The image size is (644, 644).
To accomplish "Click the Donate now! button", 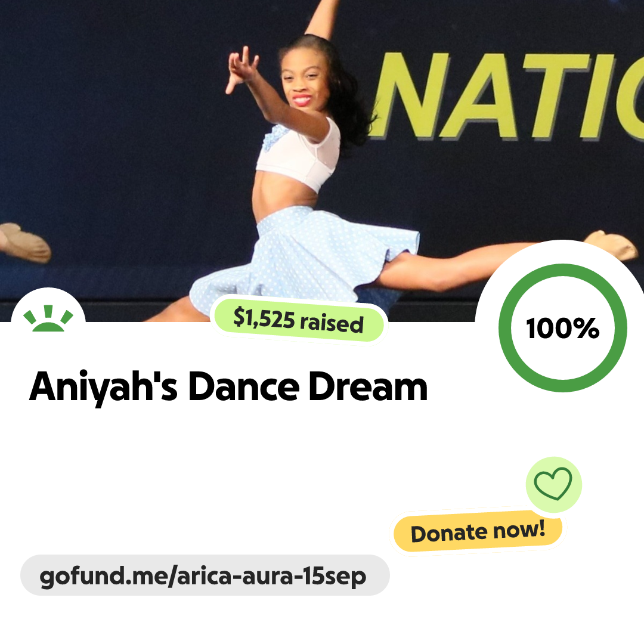I will [x=478, y=531].
